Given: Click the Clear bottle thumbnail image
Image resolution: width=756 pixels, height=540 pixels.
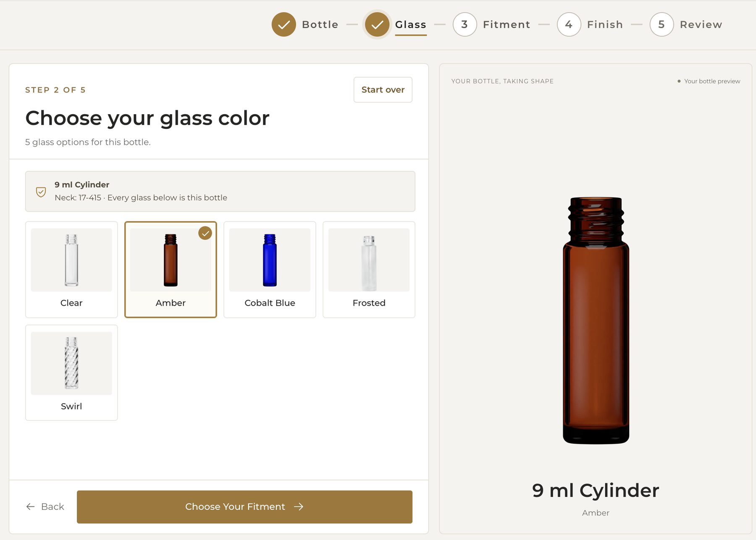Looking at the screenshot, I should tap(71, 260).
